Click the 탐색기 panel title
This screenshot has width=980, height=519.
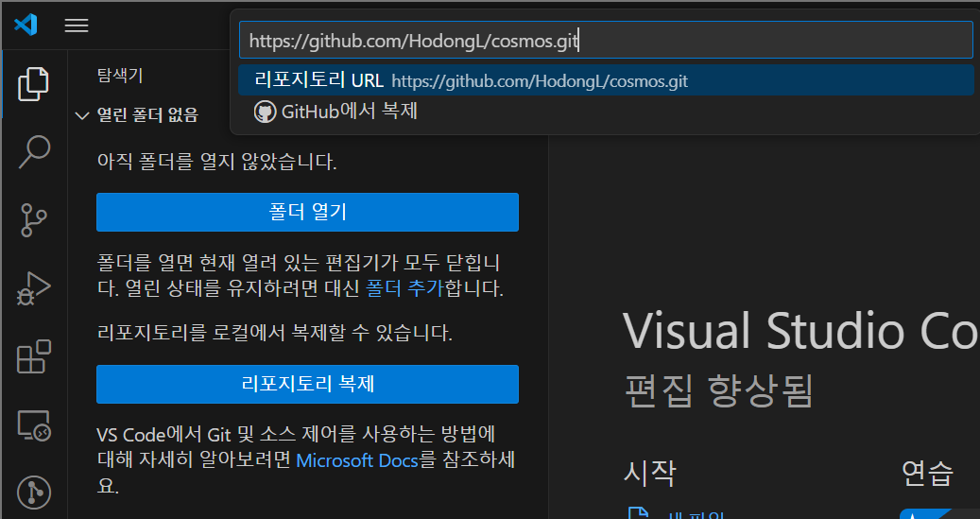[x=120, y=76]
